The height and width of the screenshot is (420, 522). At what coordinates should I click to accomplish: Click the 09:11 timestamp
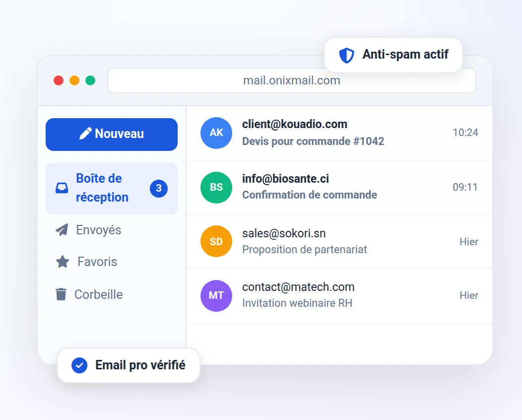point(465,187)
